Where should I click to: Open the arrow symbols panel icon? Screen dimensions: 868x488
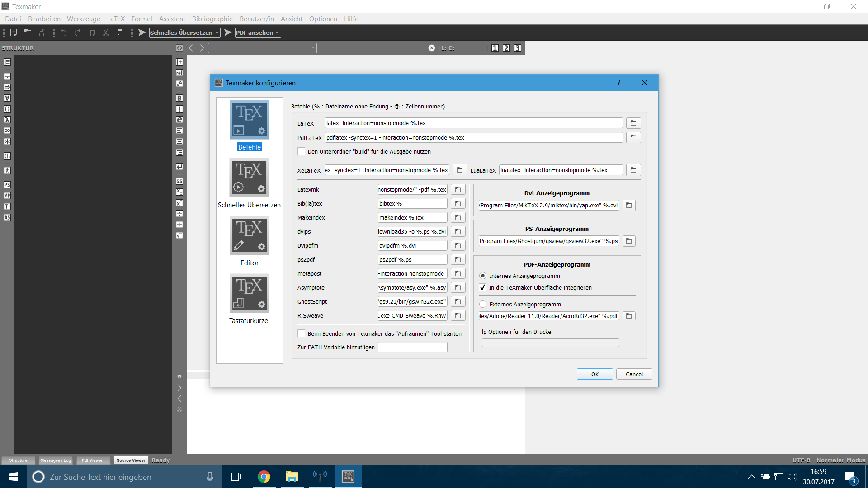(7, 87)
